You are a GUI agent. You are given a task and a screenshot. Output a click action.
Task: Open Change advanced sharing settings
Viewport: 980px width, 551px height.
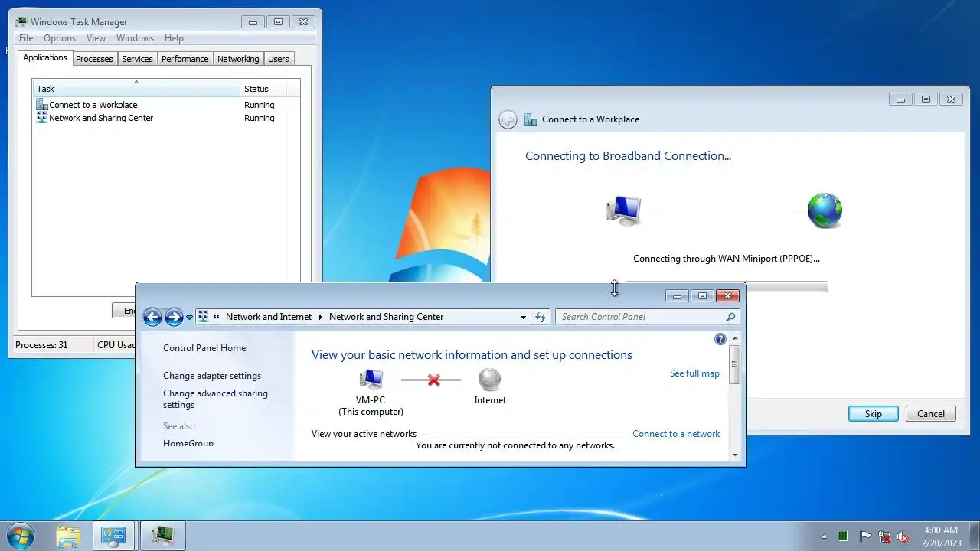pyautogui.click(x=215, y=399)
